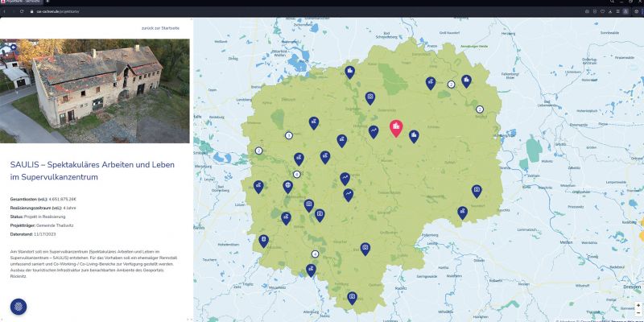
Task: Zoom out on the map
Action: pos(638,312)
